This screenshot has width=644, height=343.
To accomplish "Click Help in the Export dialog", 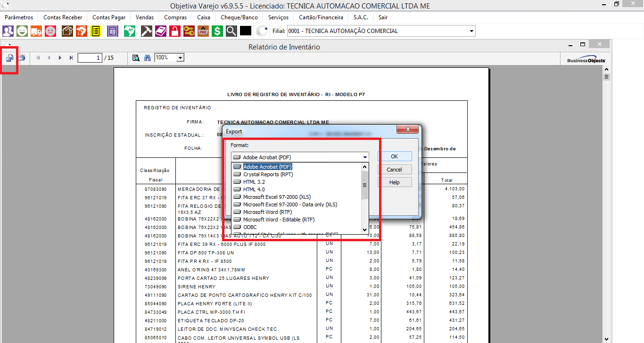I will pyautogui.click(x=395, y=182).
